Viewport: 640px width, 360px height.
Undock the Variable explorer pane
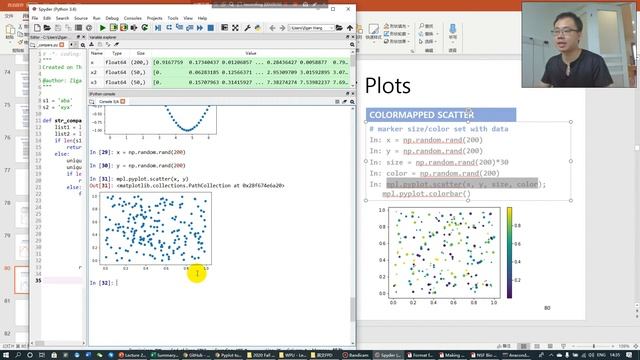pyautogui.click(x=347, y=37)
